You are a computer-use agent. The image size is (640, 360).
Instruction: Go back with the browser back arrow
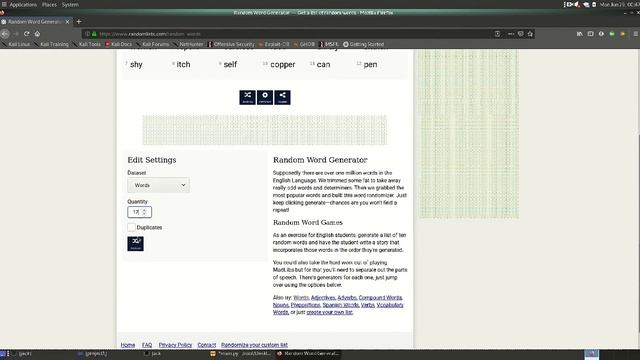pyautogui.click(x=5, y=34)
